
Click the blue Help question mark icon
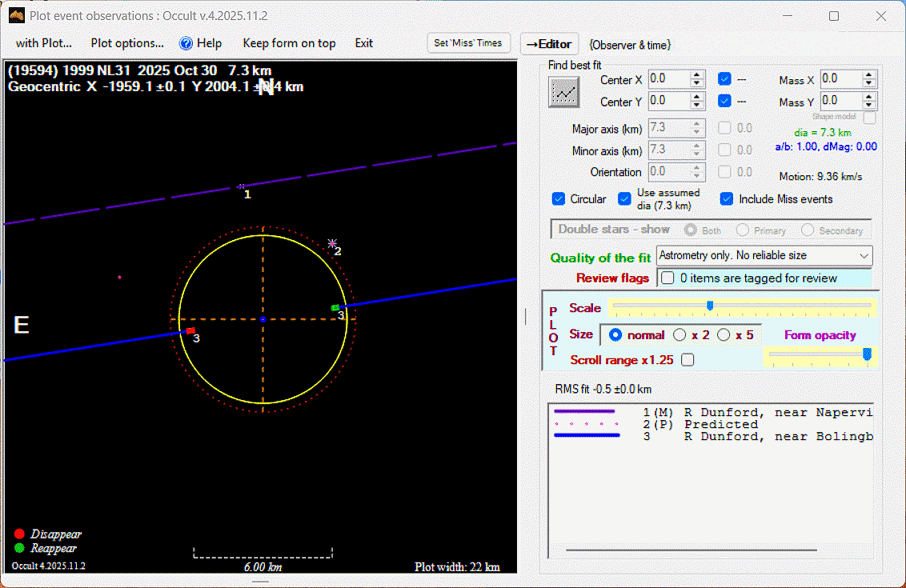[186, 43]
